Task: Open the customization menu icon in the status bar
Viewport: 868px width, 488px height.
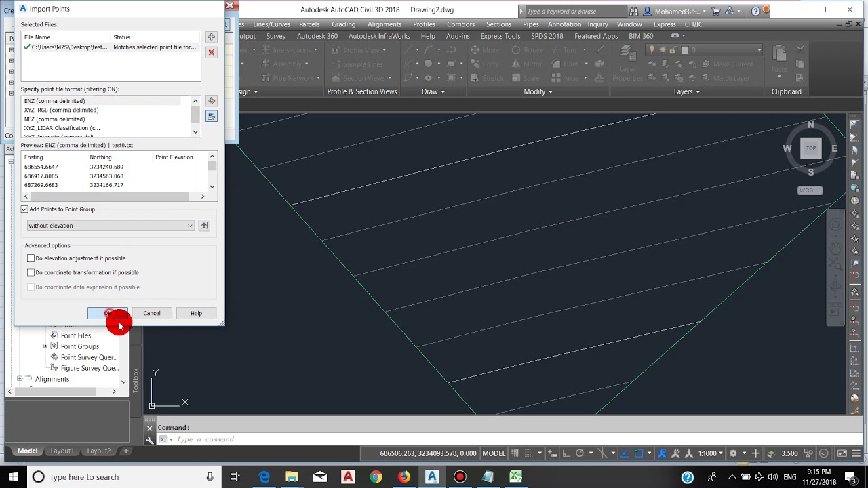Action: click(x=856, y=453)
